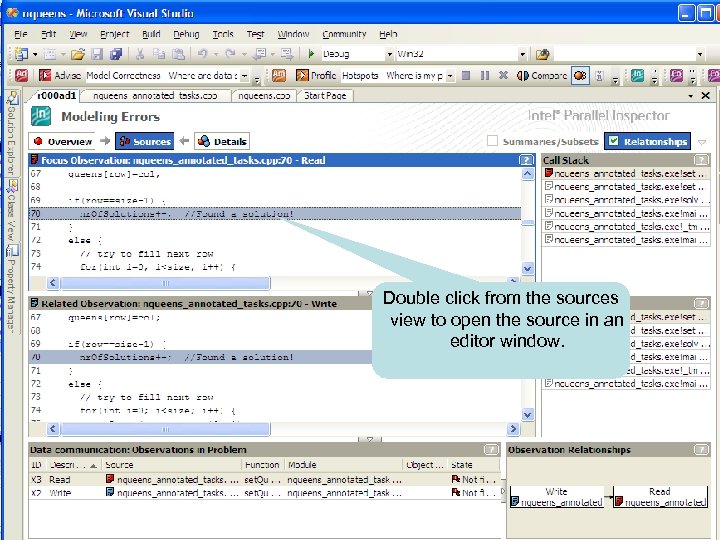720x540 pixels.
Task: Switch to the Start Page tab
Action: 325,96
